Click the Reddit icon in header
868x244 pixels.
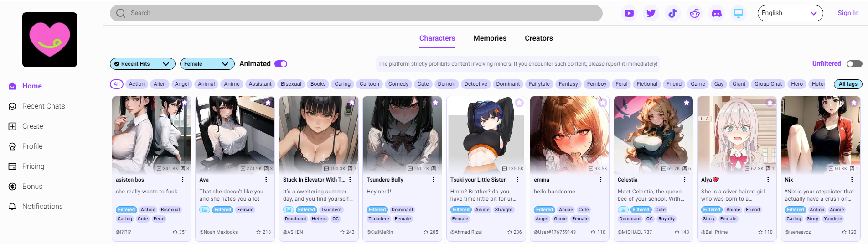pyautogui.click(x=694, y=13)
